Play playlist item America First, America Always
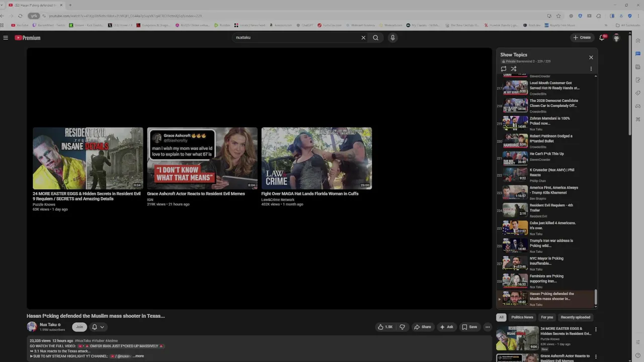Screen dimensions: 644x362 pos(546,192)
